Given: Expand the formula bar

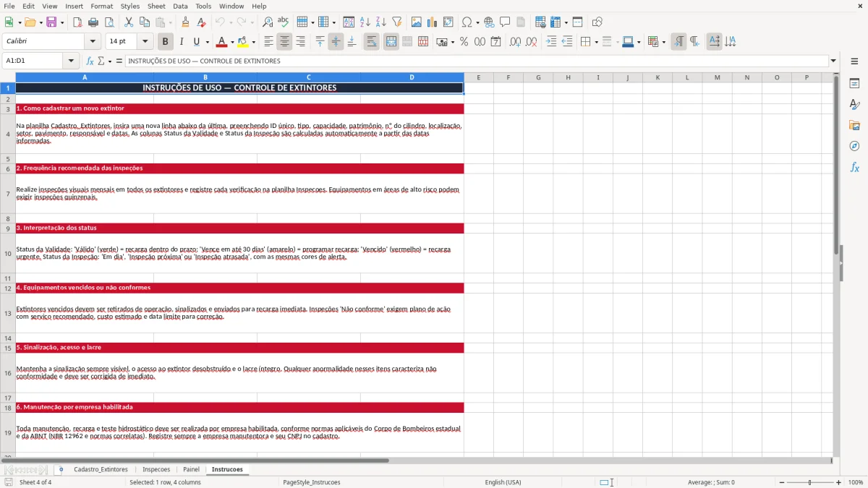Looking at the screenshot, I should [833, 61].
